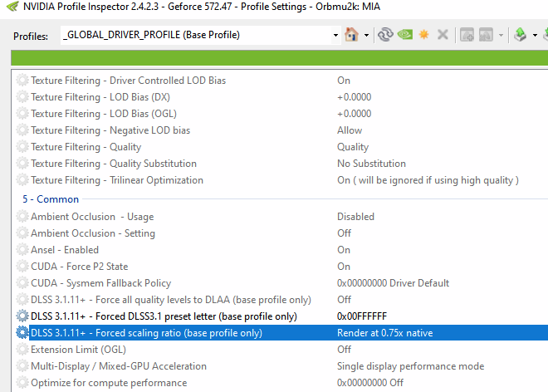The image size is (548, 392).
Task: Select 'Texture Filtering - LOD Bias (OGL)' setting
Action: click(104, 114)
